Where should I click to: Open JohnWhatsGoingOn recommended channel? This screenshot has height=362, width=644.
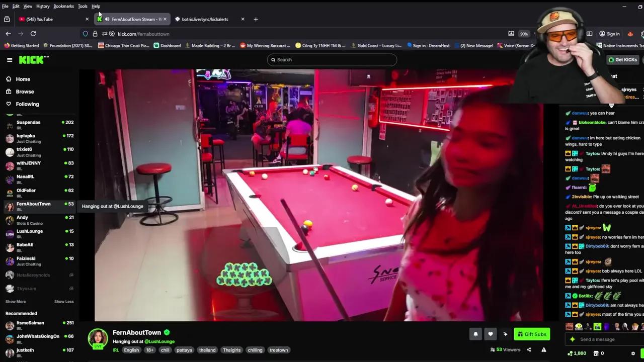click(39, 338)
